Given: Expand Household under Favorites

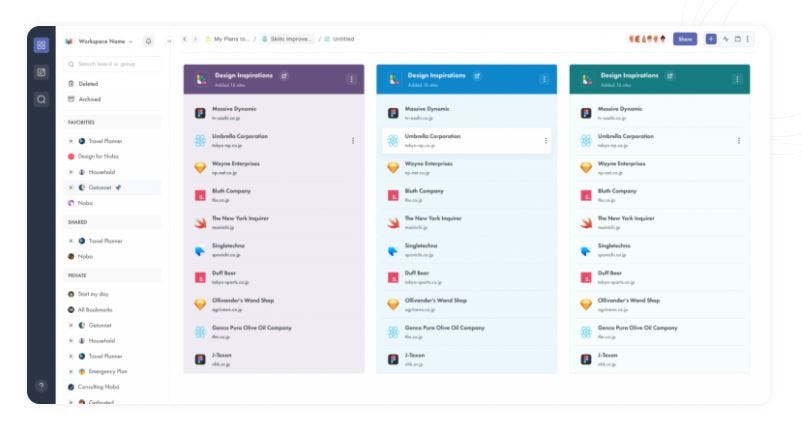Looking at the screenshot, I should (71, 172).
